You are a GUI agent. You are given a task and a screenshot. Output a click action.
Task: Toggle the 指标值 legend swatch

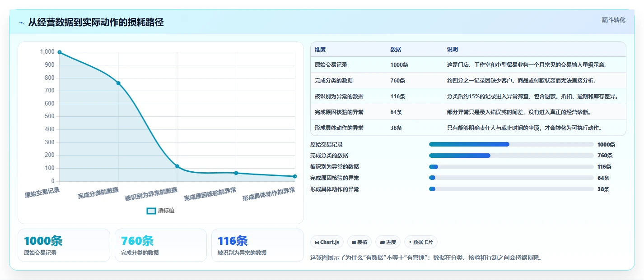[x=151, y=211]
